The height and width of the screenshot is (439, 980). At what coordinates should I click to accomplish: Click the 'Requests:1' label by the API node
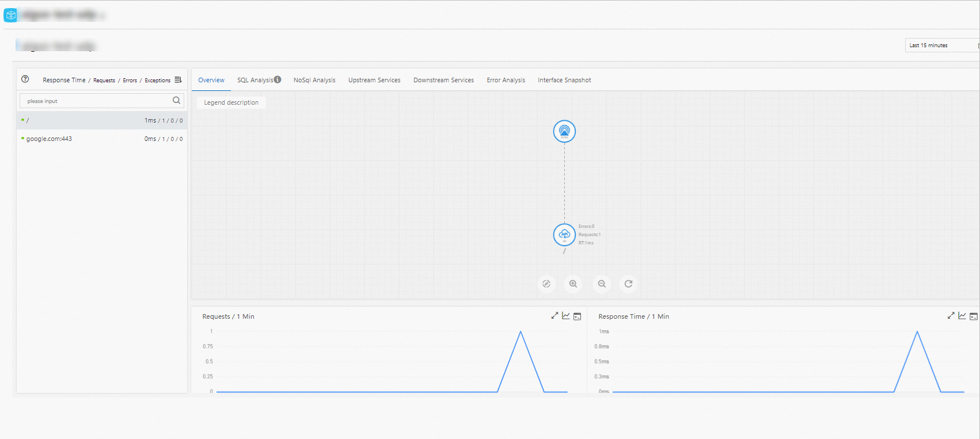coord(590,235)
